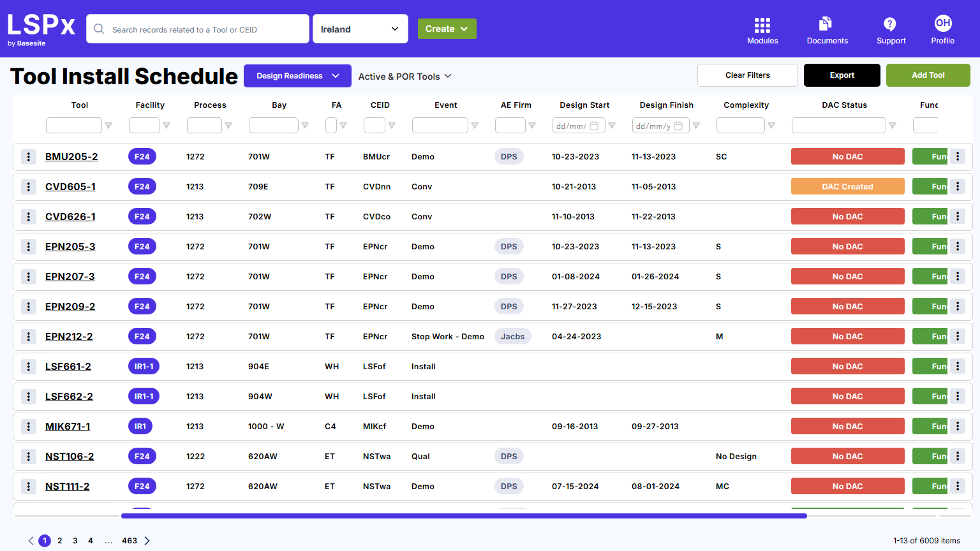Click filter icon under Complexity column
980x551 pixels.
pos(771,126)
